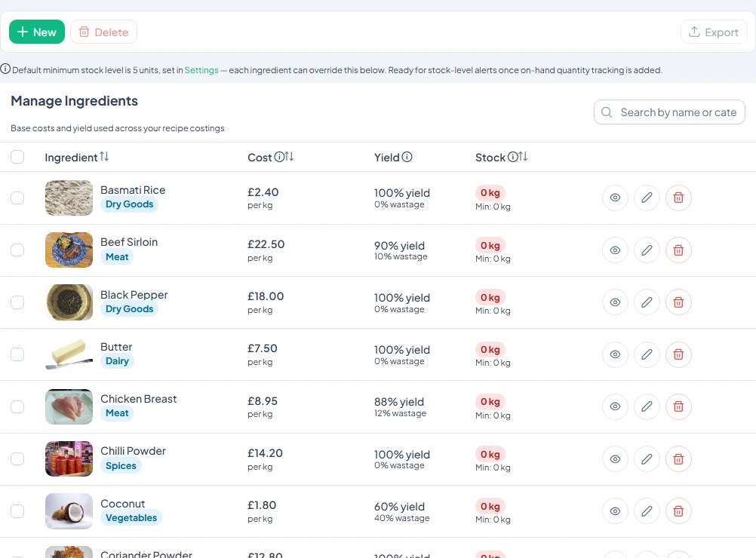Open the Black Pepper thumbnail image
756x558 pixels.
click(69, 302)
